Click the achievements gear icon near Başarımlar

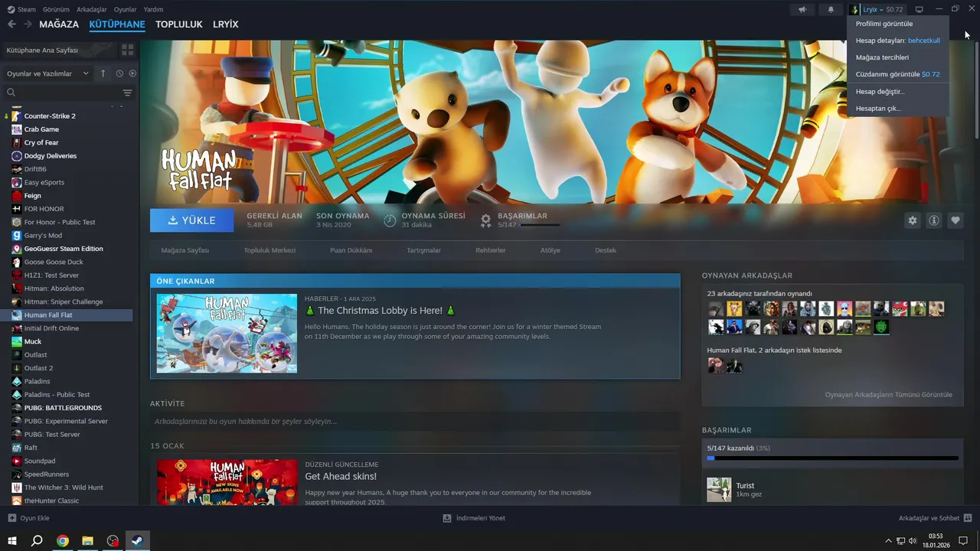tap(485, 220)
